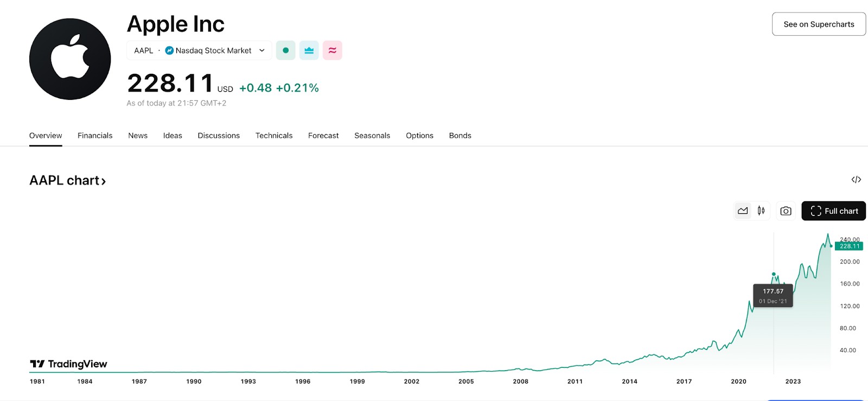
Task: Open the Technicals tab
Action: tap(274, 136)
